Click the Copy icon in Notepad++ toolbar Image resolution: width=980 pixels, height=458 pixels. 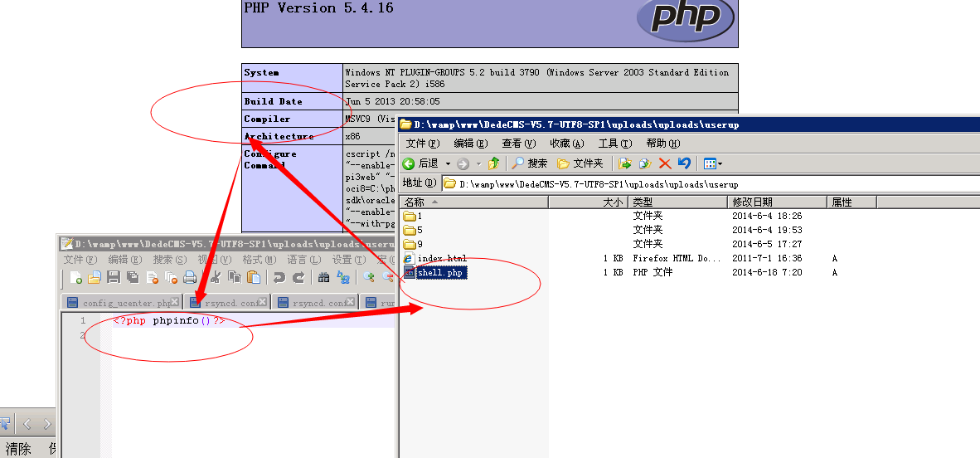pyautogui.click(x=235, y=278)
